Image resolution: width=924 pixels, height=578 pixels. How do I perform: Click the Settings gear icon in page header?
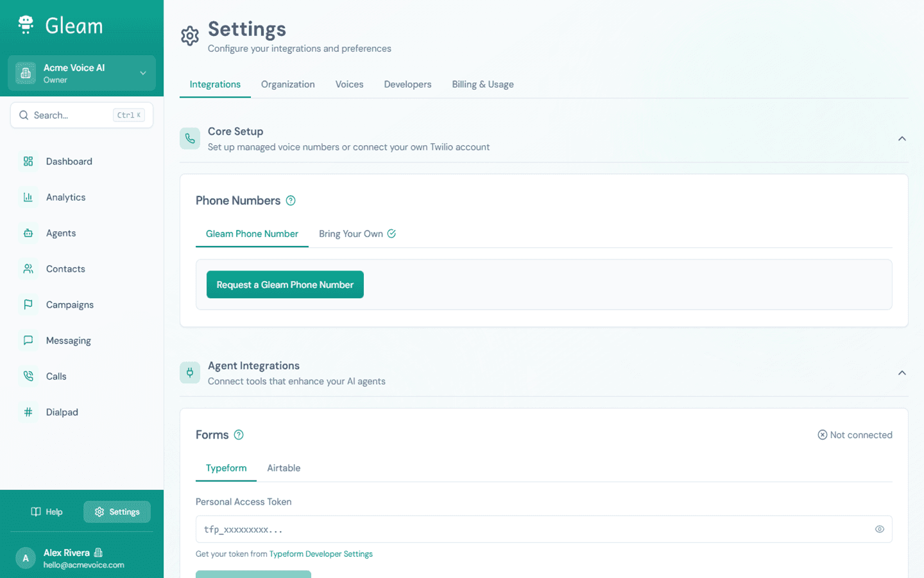click(190, 36)
